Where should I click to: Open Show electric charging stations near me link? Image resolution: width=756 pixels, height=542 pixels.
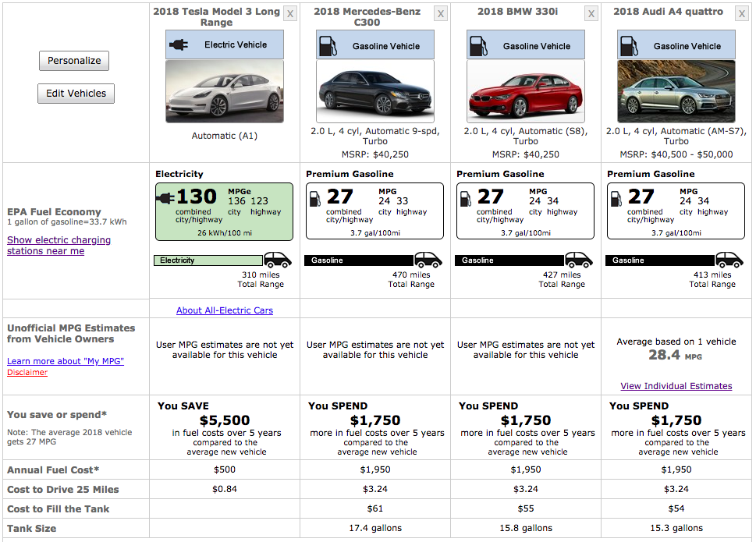pos(59,245)
